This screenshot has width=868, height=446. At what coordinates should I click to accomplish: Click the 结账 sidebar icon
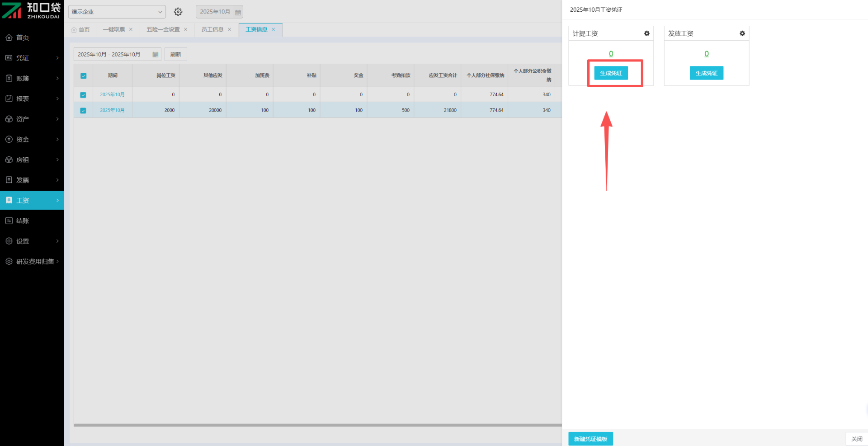pos(9,221)
